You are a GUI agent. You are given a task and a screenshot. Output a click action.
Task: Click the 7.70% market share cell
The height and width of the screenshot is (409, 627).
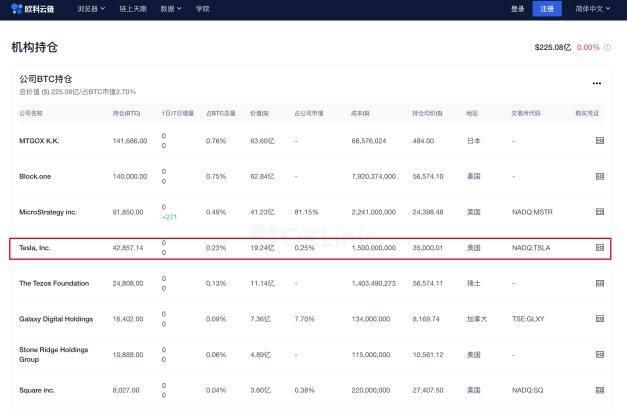coord(304,319)
